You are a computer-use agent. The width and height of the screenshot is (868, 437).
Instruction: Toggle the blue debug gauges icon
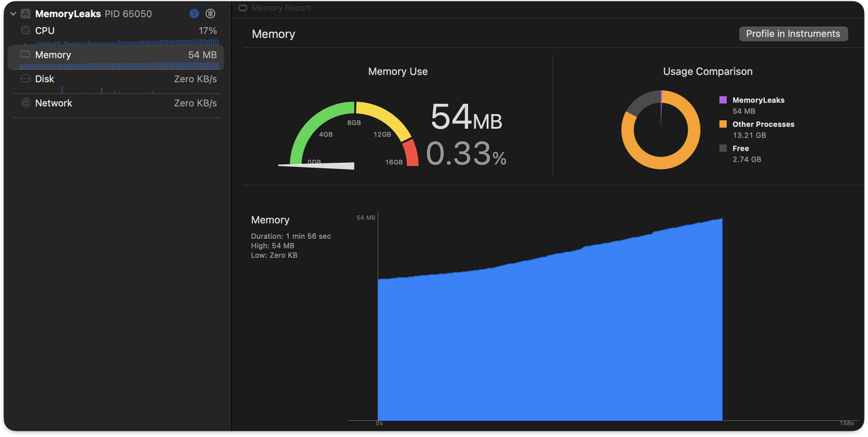[195, 14]
